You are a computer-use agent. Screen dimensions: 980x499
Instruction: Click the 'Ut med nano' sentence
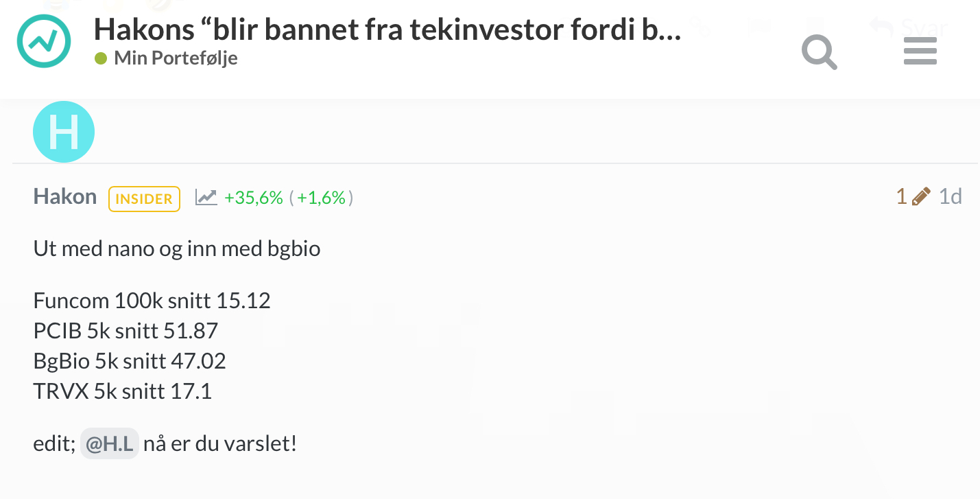[177, 248]
